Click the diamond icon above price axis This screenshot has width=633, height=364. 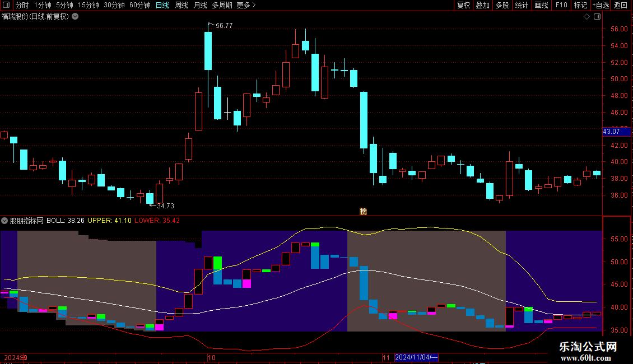587,17
